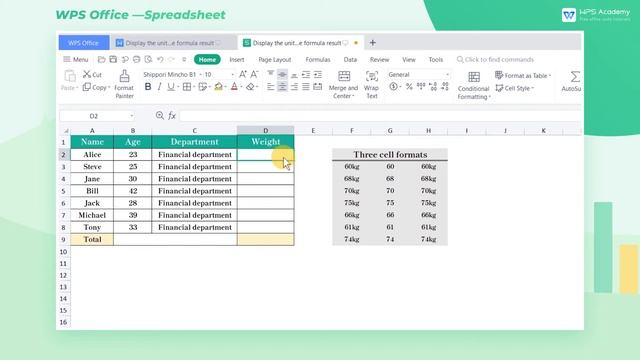The image size is (640, 360).
Task: Toggle Top Align
Action: click(x=271, y=74)
